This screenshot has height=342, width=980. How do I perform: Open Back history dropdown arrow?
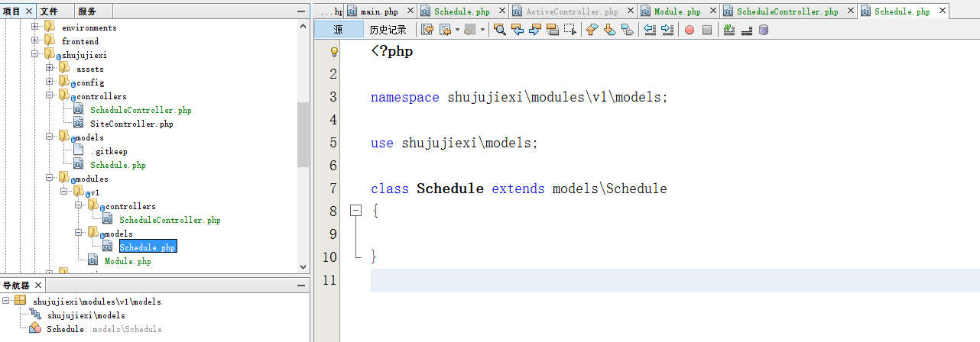click(456, 30)
